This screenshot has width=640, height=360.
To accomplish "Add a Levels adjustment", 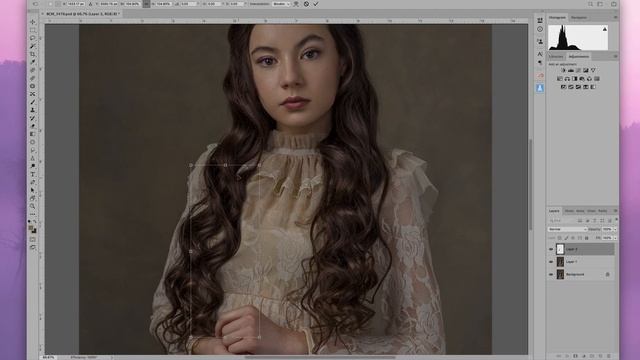I will tap(571, 70).
